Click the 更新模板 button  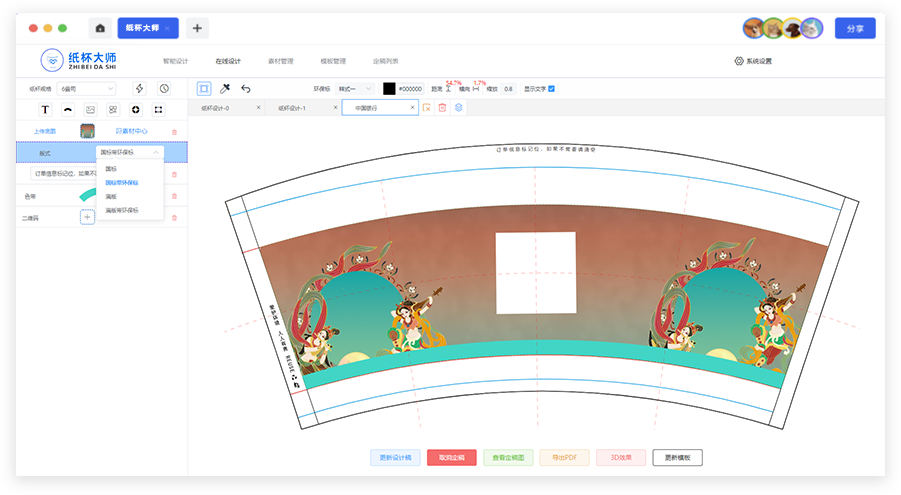[677, 458]
